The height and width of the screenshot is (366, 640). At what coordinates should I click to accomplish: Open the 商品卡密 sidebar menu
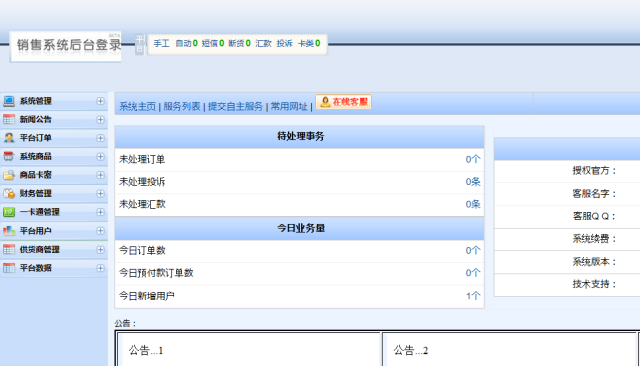pyautogui.click(x=54, y=175)
